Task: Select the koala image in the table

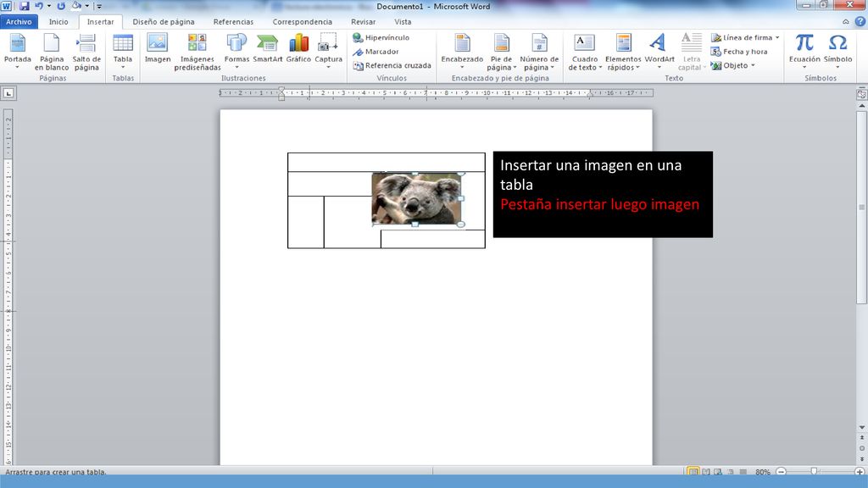Action: [x=416, y=198]
